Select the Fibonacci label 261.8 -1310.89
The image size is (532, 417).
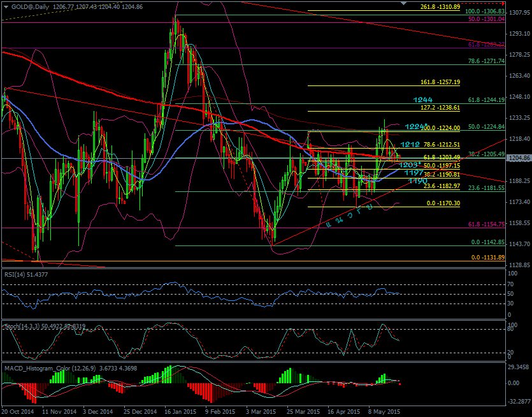pos(440,7)
